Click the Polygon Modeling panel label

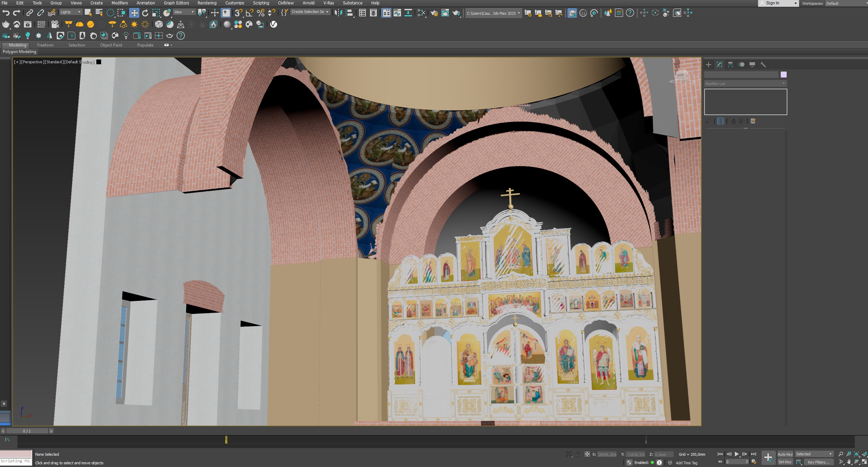[x=19, y=52]
